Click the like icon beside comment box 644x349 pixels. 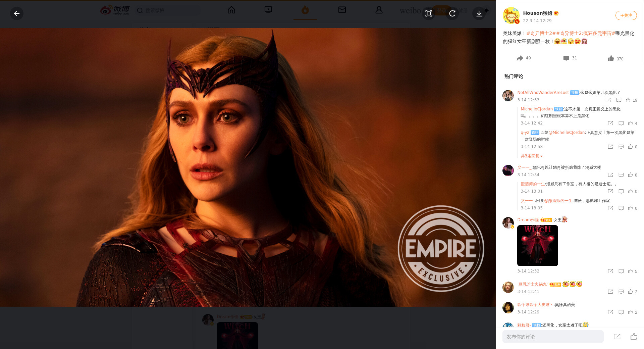pos(634,337)
